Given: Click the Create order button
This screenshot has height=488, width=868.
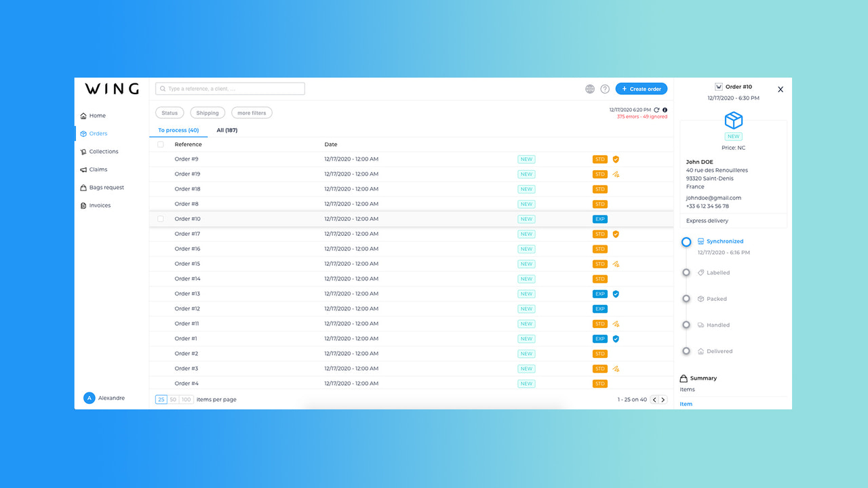Looking at the screenshot, I should point(641,89).
